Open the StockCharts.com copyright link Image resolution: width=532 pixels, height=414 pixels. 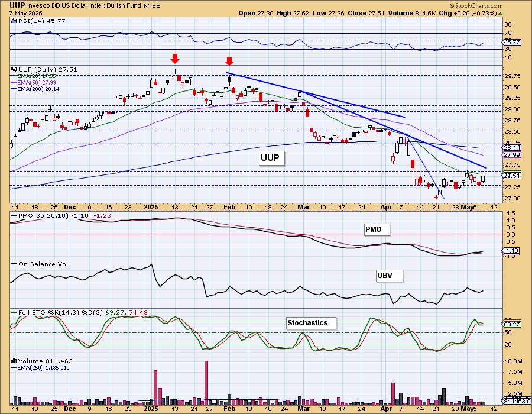click(476, 5)
